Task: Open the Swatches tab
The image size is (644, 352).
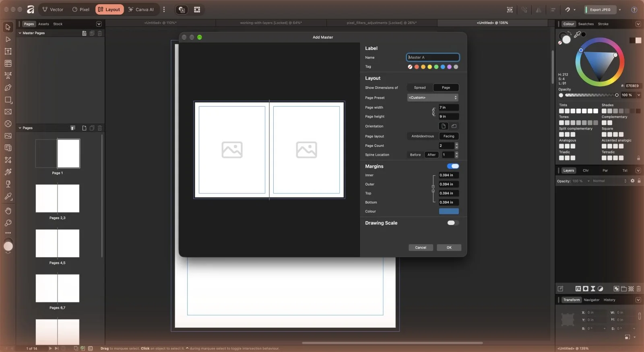Action: click(x=586, y=24)
